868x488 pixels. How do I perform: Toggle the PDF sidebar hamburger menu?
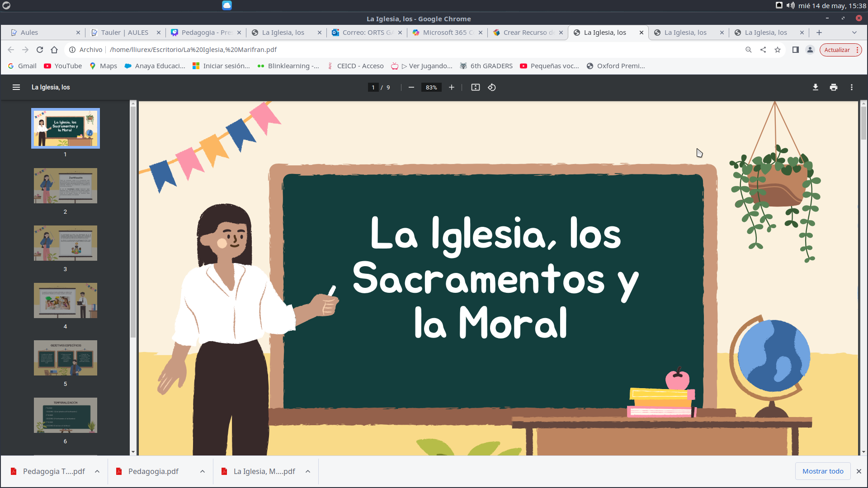(16, 87)
